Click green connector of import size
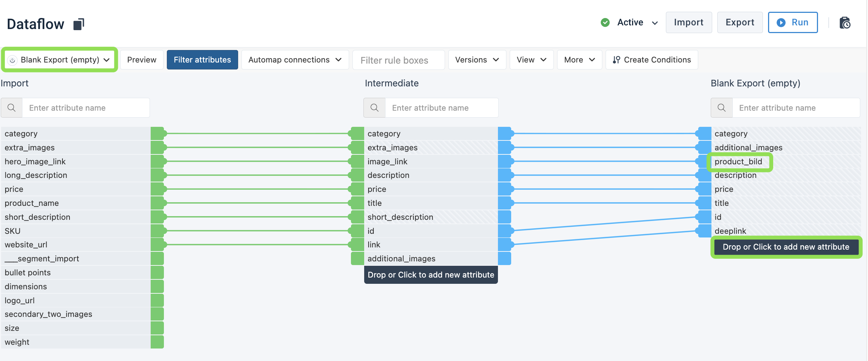The image size is (868, 361). 157,328
